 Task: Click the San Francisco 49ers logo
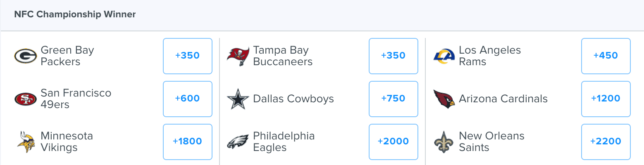(26, 99)
